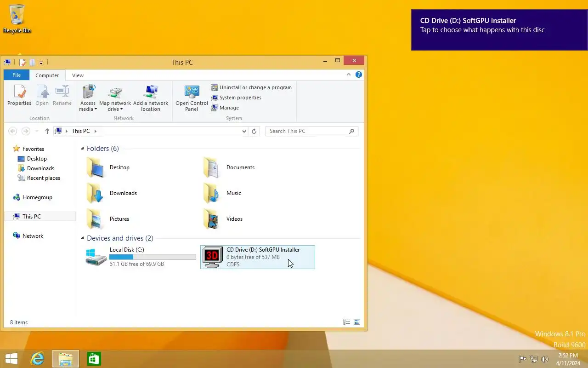Click the This PC system icon in title bar

pos(7,62)
